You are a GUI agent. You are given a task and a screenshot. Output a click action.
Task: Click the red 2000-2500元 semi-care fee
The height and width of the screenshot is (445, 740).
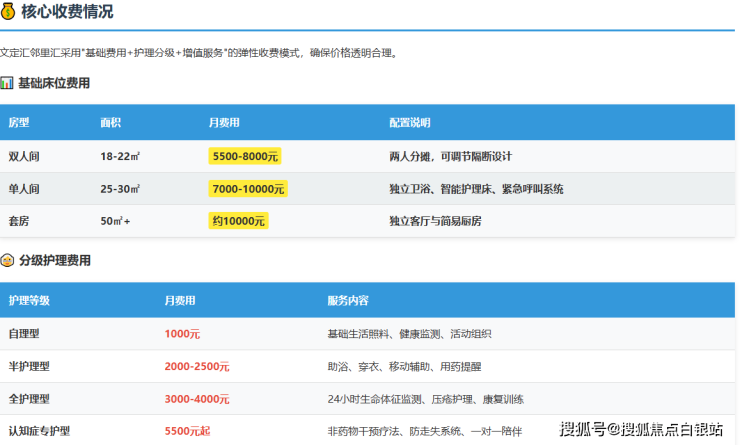197,367
